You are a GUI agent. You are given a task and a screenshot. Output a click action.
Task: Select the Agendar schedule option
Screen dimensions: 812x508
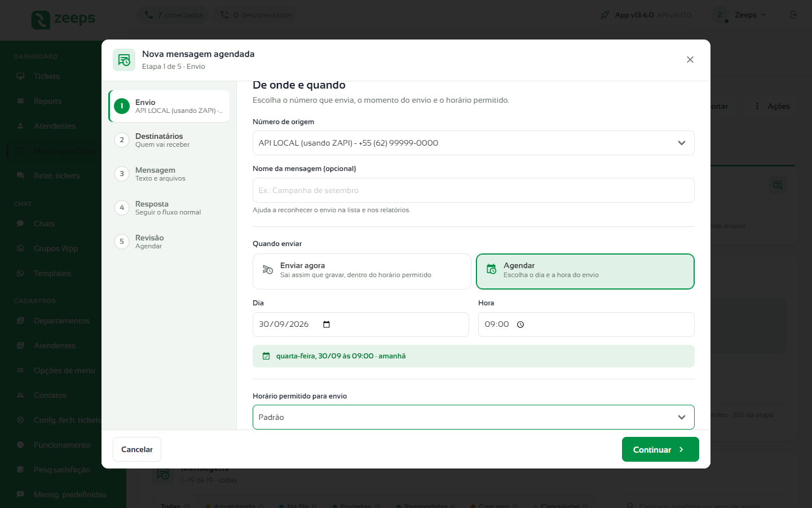585,271
